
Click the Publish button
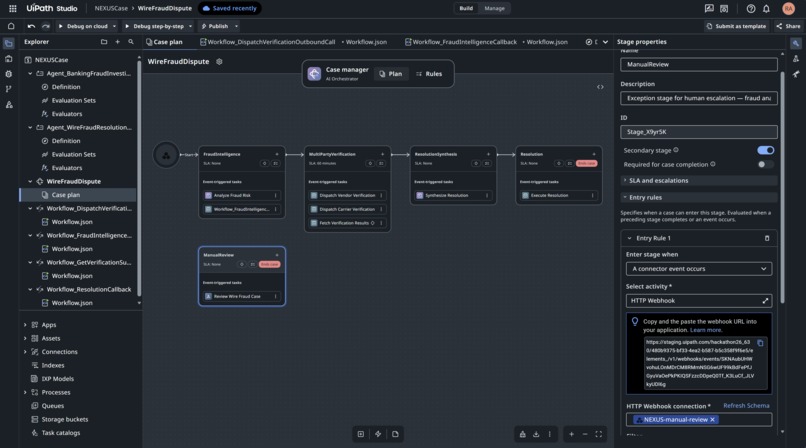[x=214, y=26]
